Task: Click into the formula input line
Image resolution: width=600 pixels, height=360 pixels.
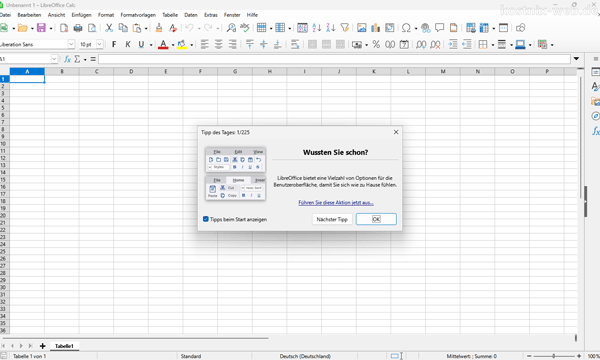Action: [334, 59]
